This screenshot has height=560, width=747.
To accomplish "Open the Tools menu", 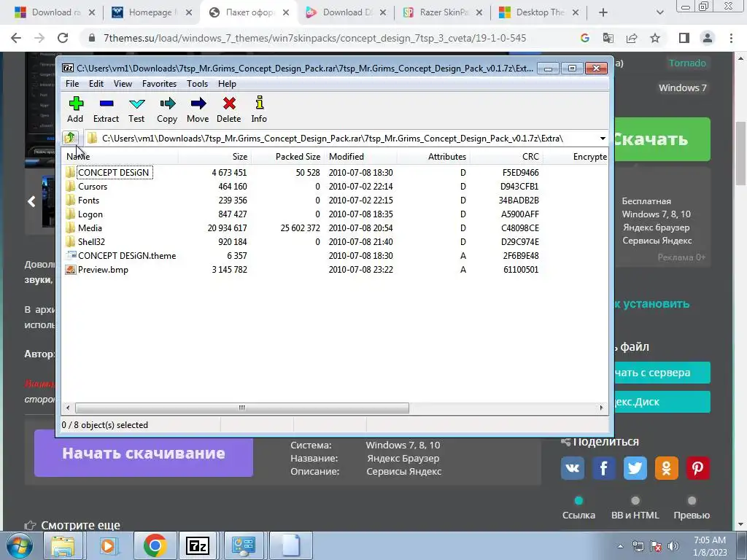I will click(197, 84).
